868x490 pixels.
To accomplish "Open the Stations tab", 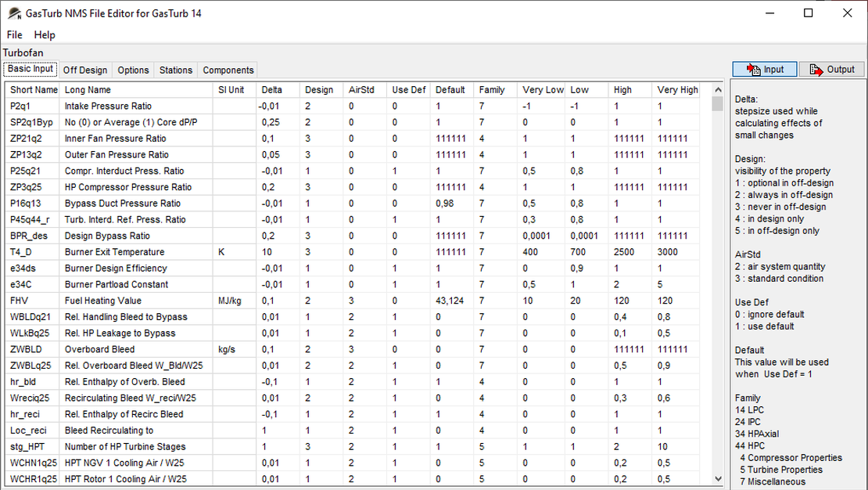I will click(176, 70).
